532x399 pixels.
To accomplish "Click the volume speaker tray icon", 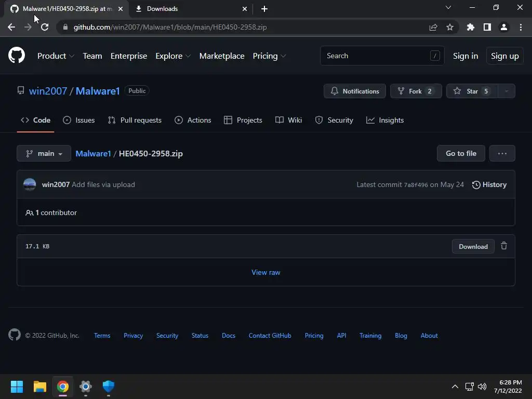I will (x=482, y=387).
